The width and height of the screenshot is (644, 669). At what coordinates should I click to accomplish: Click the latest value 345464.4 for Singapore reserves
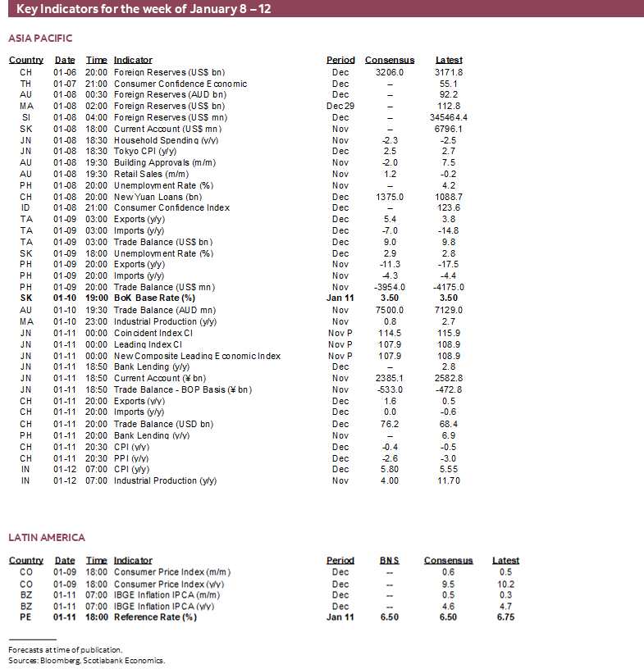pyautogui.click(x=449, y=117)
